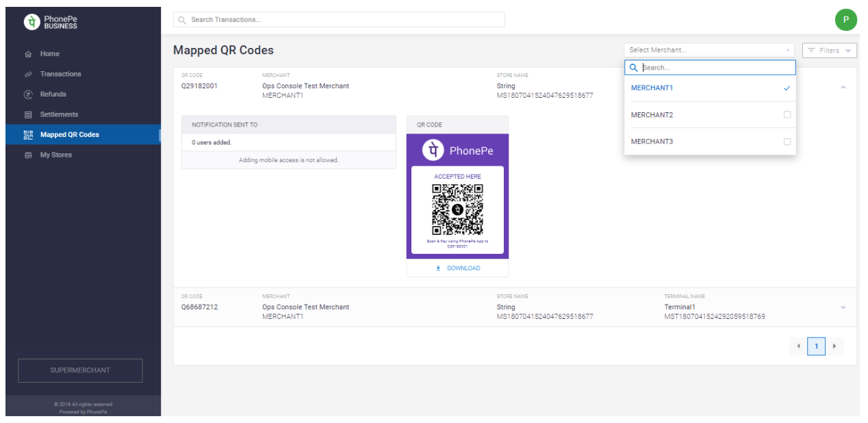Click the QR code image thumbnail
The width and height of the screenshot is (868, 423).
click(457, 209)
